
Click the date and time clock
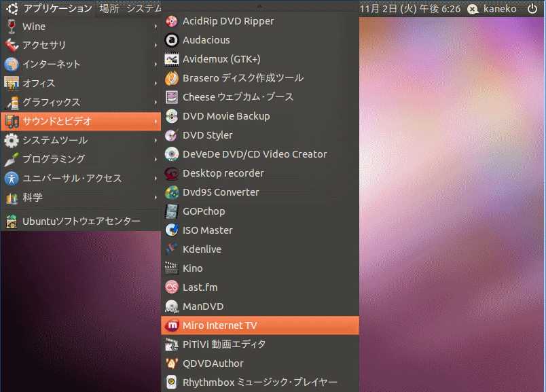click(410, 9)
